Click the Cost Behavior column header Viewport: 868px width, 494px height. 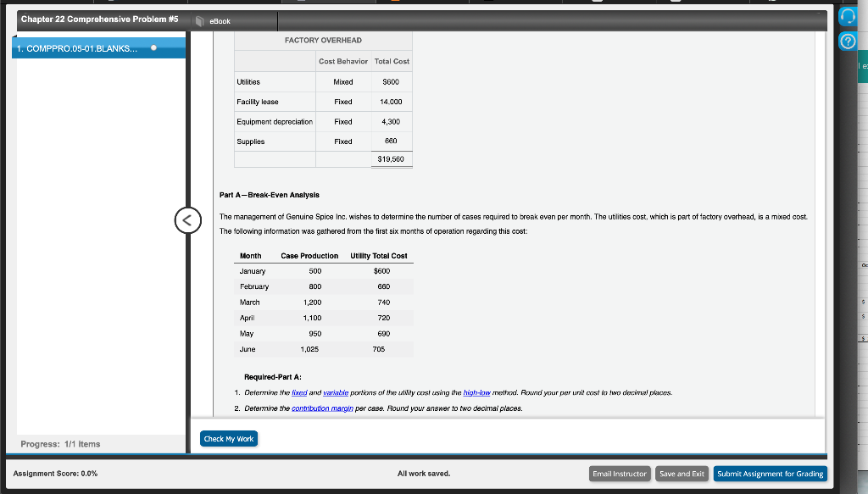343,61
